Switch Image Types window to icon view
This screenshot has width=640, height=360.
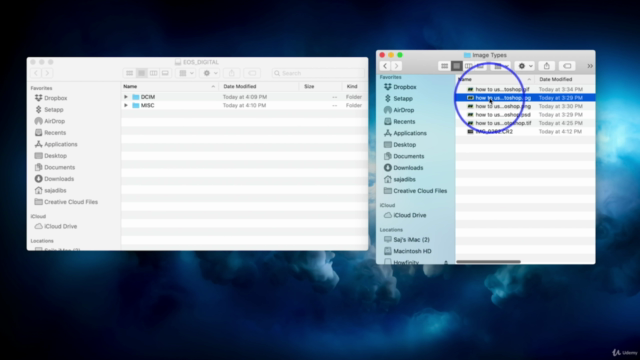(x=444, y=66)
